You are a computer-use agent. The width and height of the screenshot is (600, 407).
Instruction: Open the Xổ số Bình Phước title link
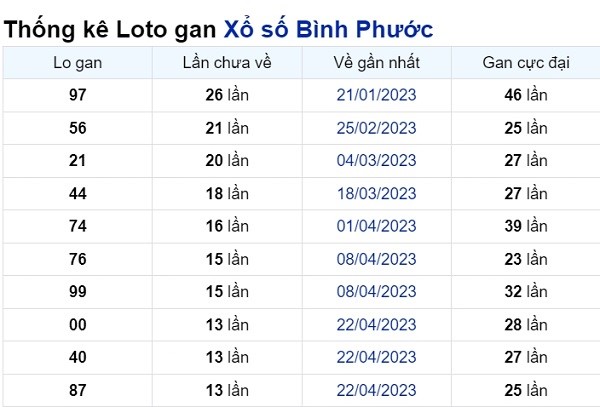pyautogui.click(x=328, y=29)
